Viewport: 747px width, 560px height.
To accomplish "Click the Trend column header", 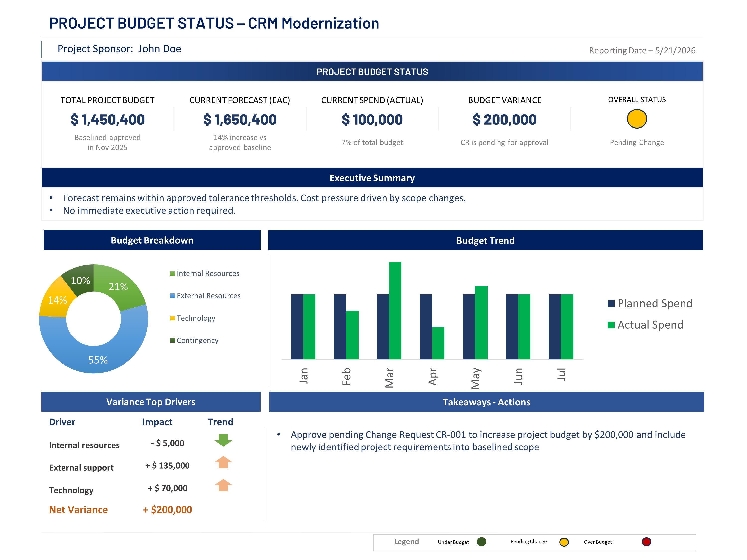I will (x=221, y=422).
